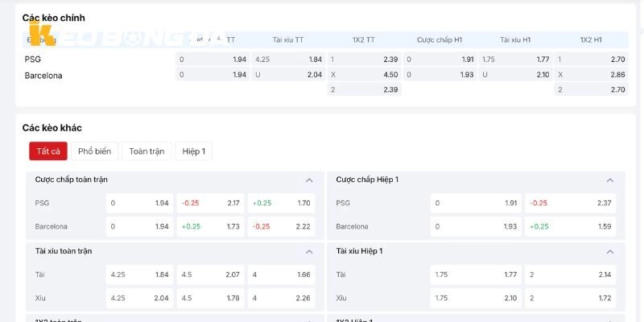
Task: Choose Barcelona first half +0.25 odds 1.59
Action: point(570,226)
